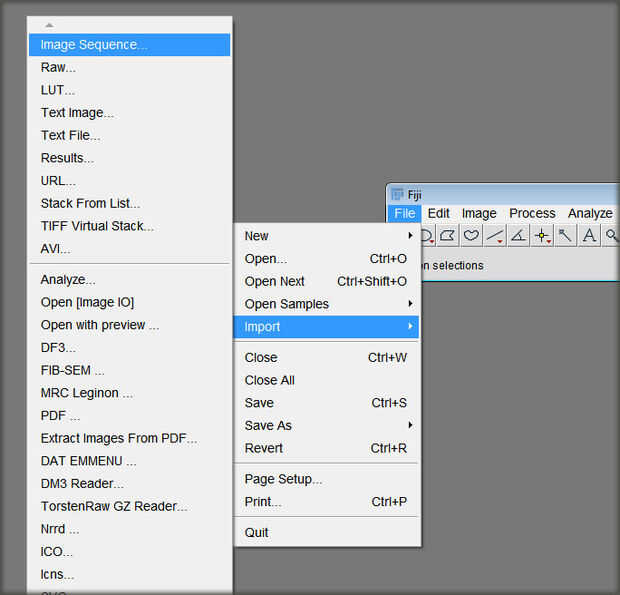Screen dimensions: 620x595
Task: Choose Stack From List... option
Action: [x=130, y=204]
